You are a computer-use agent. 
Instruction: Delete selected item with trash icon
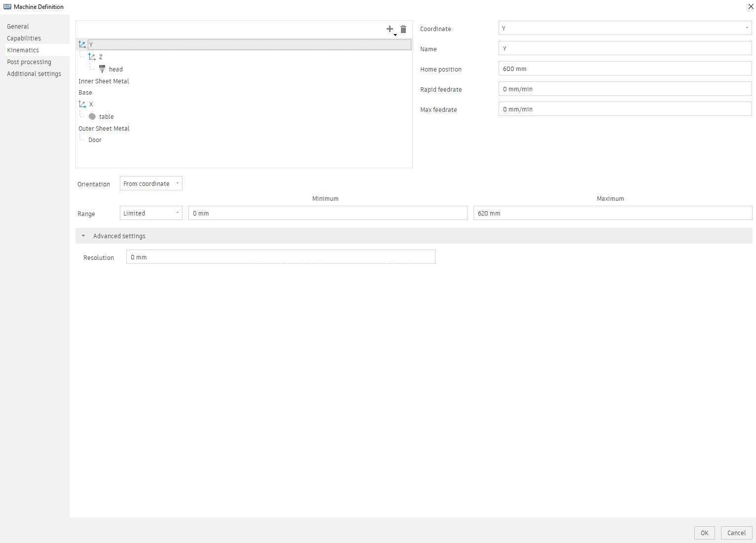click(x=403, y=29)
